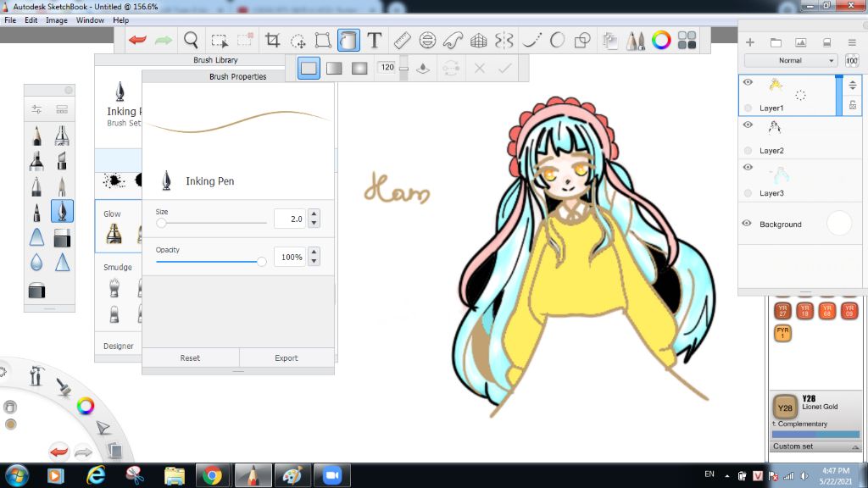Open brush settings sliders in Brush Palette

[36, 109]
